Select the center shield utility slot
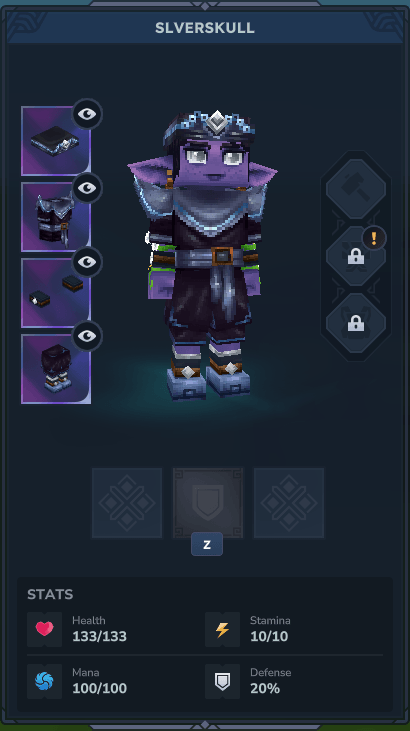This screenshot has width=410, height=731. [x=208, y=503]
